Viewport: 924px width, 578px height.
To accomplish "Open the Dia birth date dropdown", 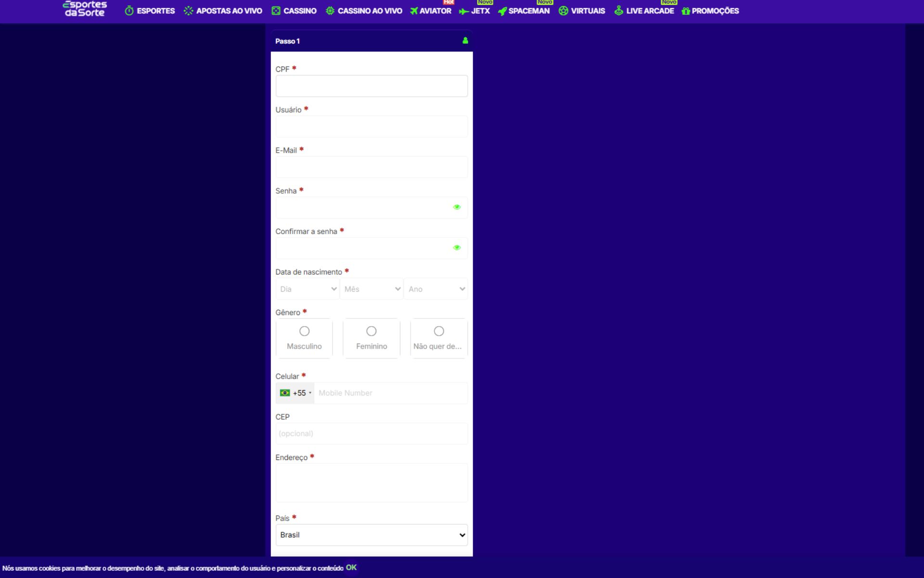I will click(x=308, y=289).
